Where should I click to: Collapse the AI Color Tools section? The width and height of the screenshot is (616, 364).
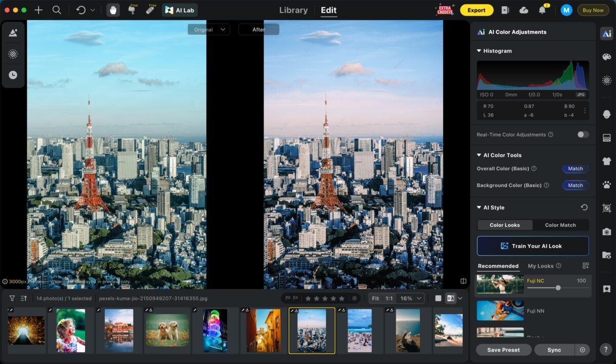[x=479, y=155]
